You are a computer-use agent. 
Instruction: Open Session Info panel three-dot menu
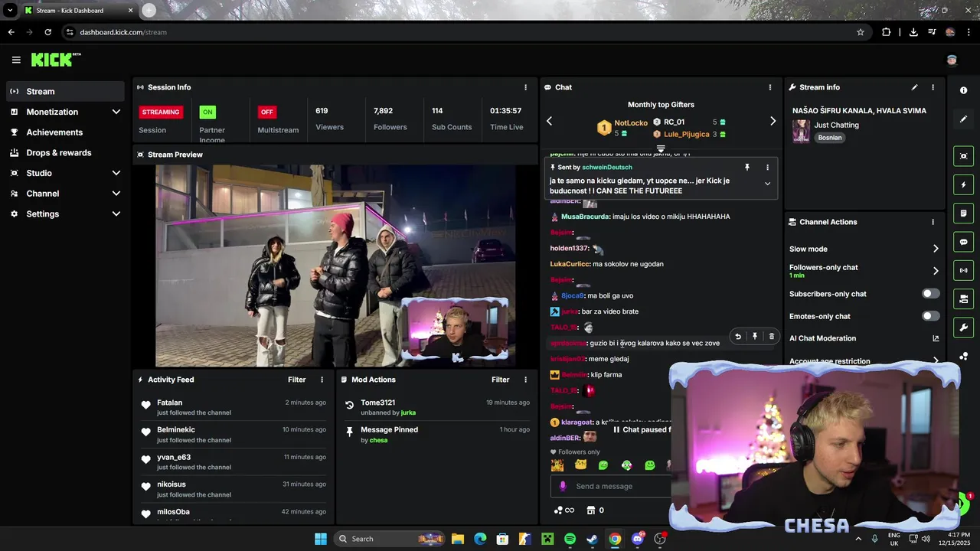pyautogui.click(x=525, y=87)
